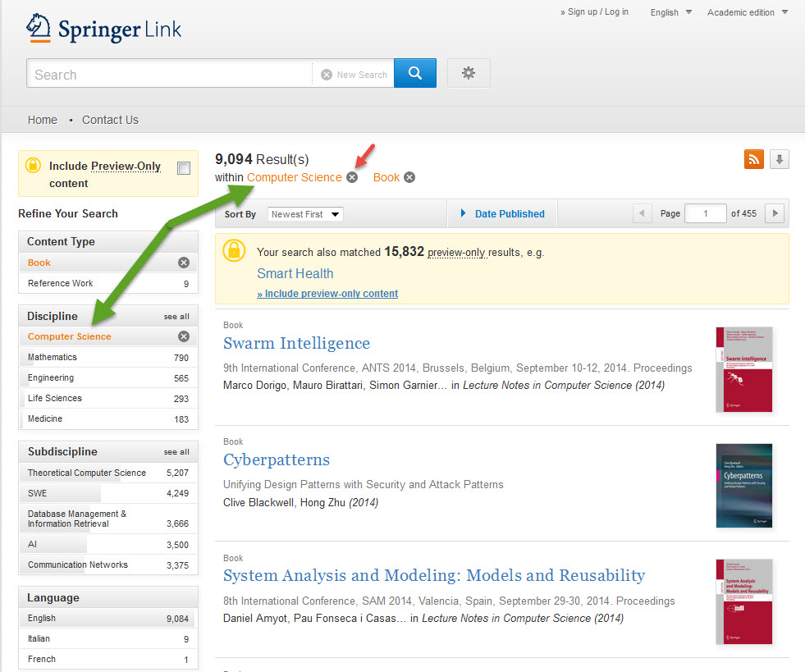Viewport: 805px width, 672px height.
Task: Filter by English language
Action: coord(108,619)
